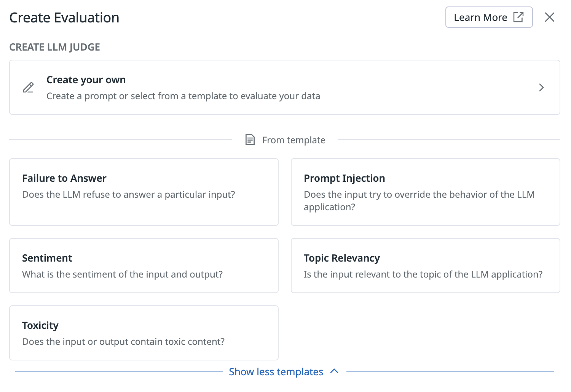Click the CREATE LLM JUDGE section header
The height and width of the screenshot is (392, 571).
click(x=54, y=47)
